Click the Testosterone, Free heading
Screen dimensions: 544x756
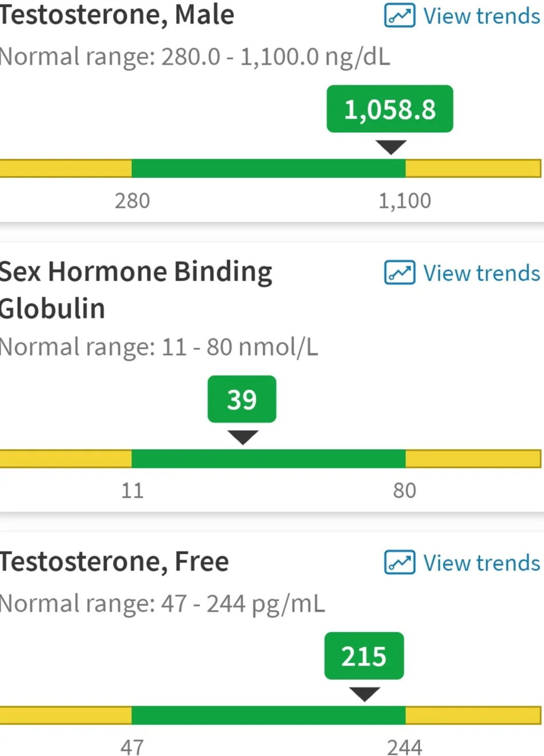tap(114, 562)
